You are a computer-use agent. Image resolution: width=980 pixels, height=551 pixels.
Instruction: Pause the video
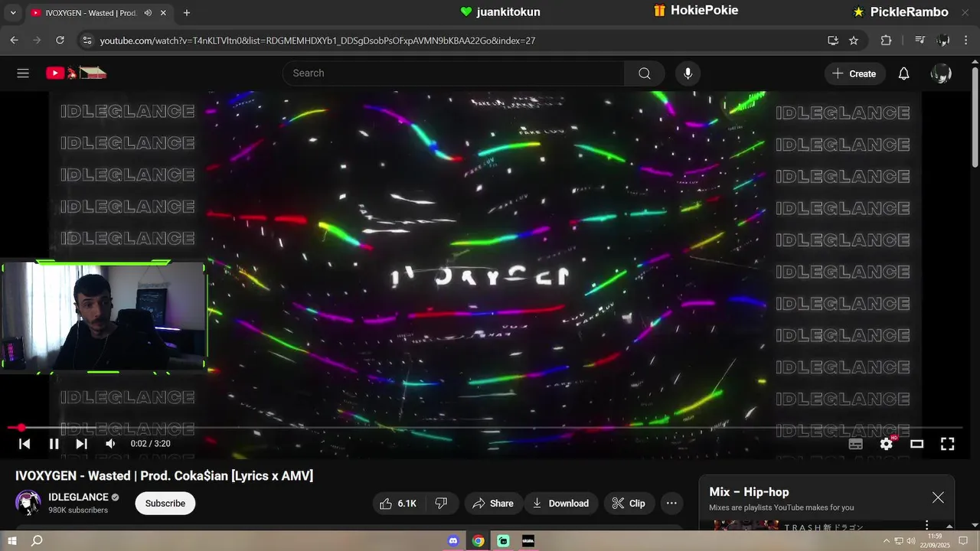pos(54,444)
